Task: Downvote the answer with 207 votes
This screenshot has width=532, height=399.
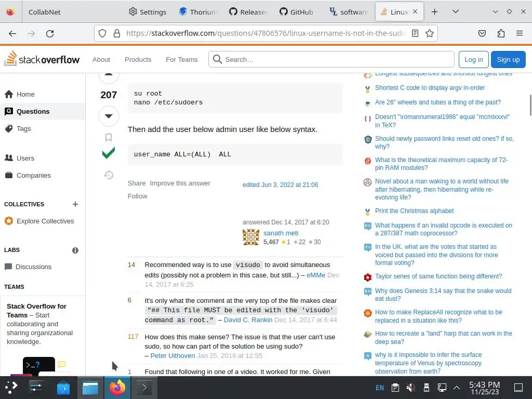Action: coord(109,116)
